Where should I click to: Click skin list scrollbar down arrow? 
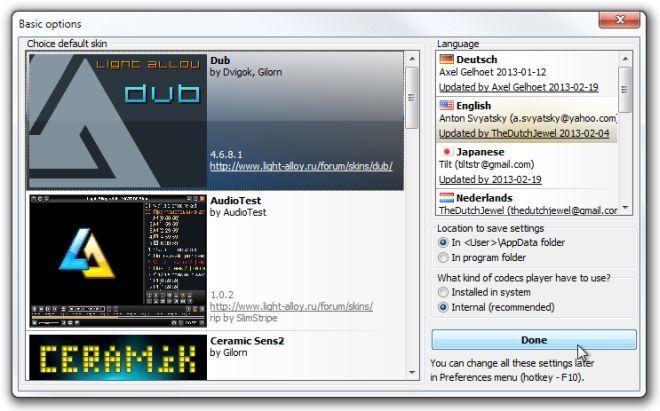[412, 373]
